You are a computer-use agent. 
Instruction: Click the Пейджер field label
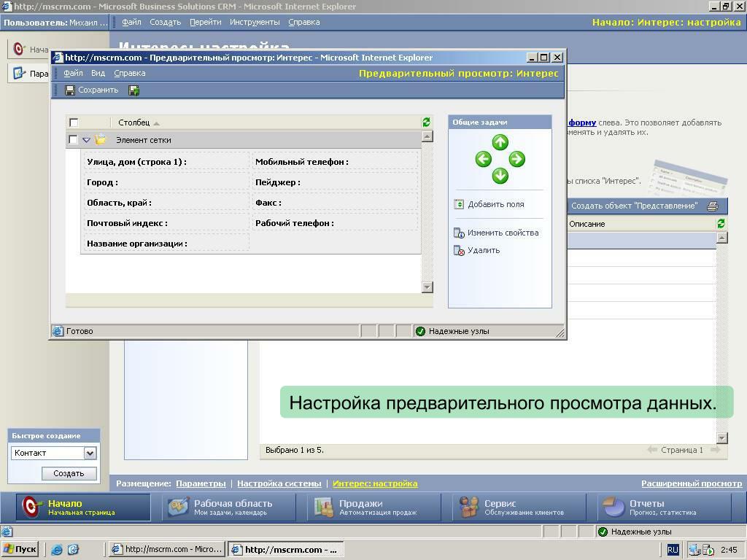click(x=278, y=182)
